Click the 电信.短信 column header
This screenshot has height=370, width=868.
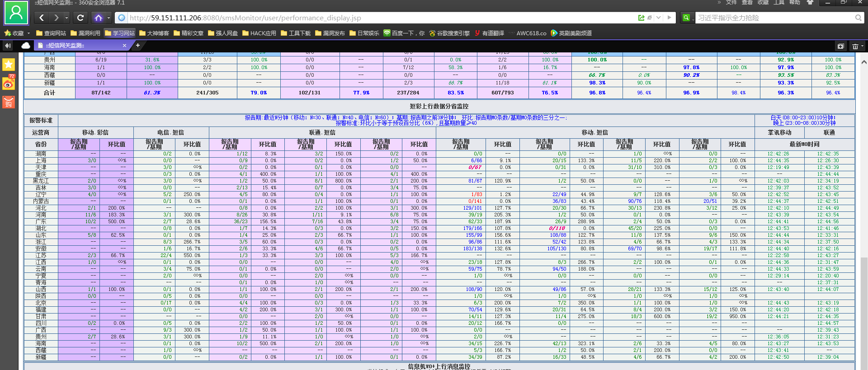pyautogui.click(x=170, y=132)
